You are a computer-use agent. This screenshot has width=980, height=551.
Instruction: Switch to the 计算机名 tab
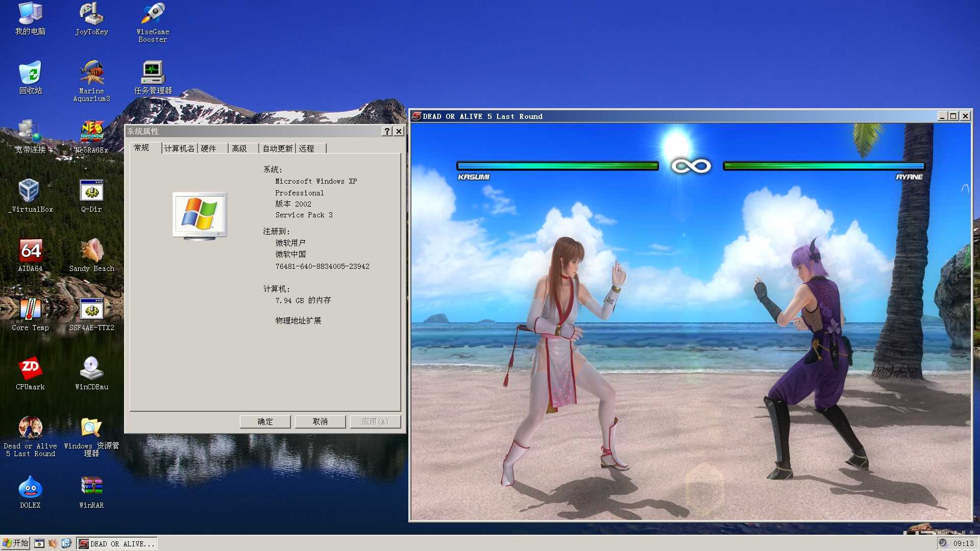[x=179, y=148]
